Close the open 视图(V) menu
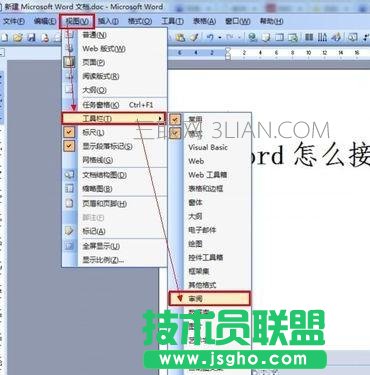370x375 pixels. (77, 21)
